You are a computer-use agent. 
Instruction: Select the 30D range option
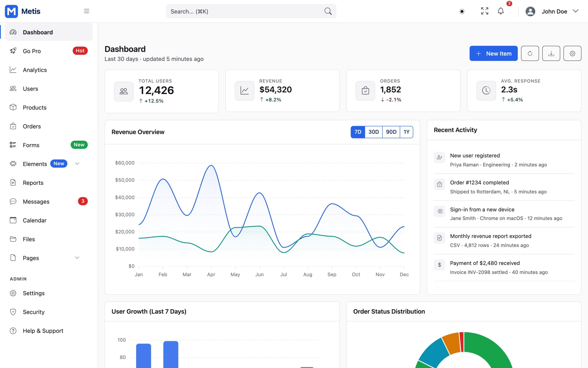click(373, 132)
